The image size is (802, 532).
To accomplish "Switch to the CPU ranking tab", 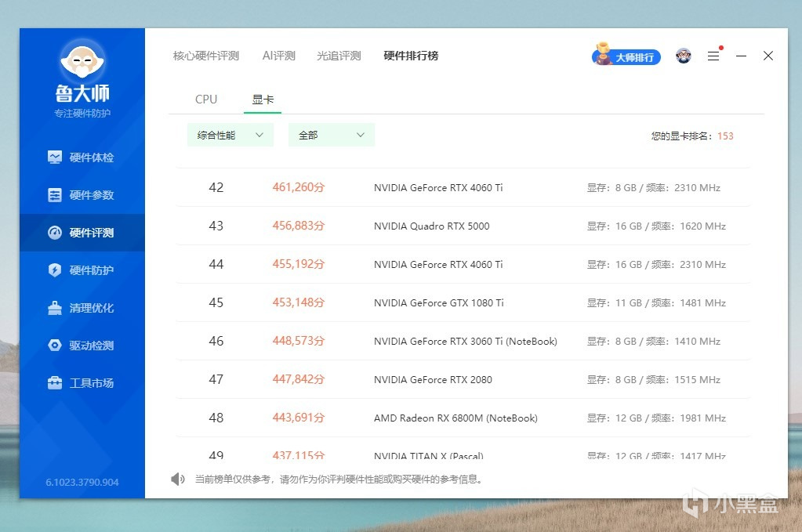I will click(206, 100).
